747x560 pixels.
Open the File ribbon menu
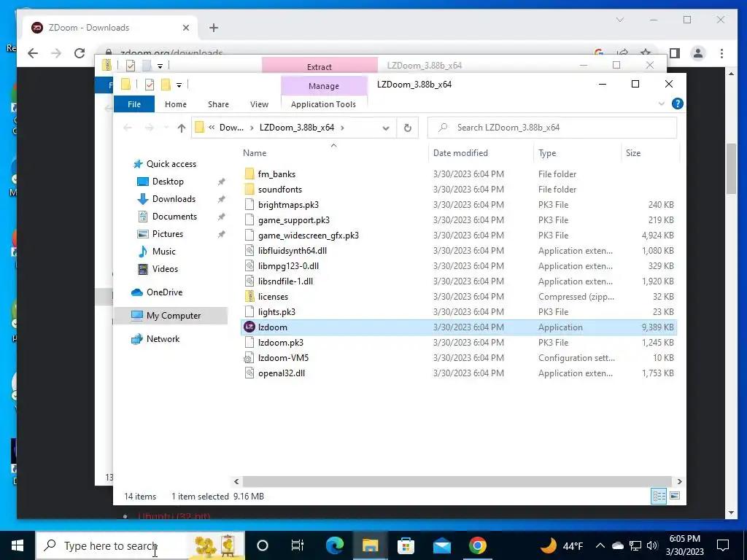tap(134, 104)
